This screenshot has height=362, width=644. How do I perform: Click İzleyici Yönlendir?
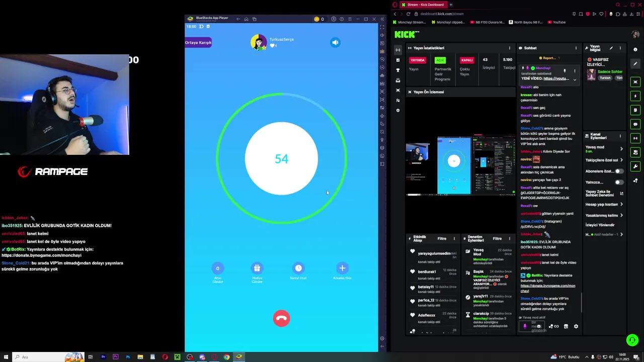[600, 225]
